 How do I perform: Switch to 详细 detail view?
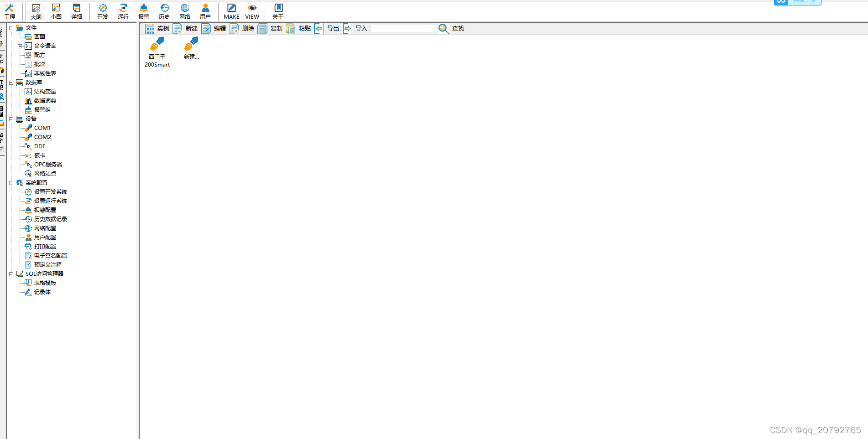77,11
